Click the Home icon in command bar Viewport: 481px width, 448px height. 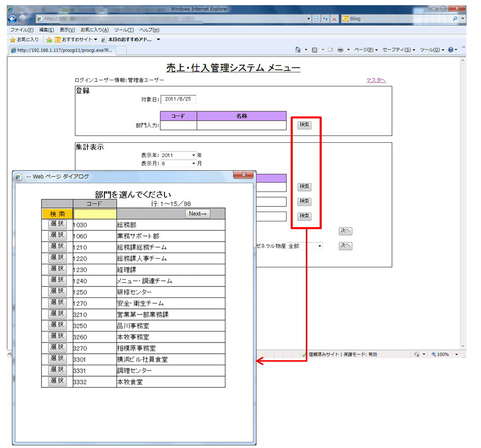click(297, 50)
